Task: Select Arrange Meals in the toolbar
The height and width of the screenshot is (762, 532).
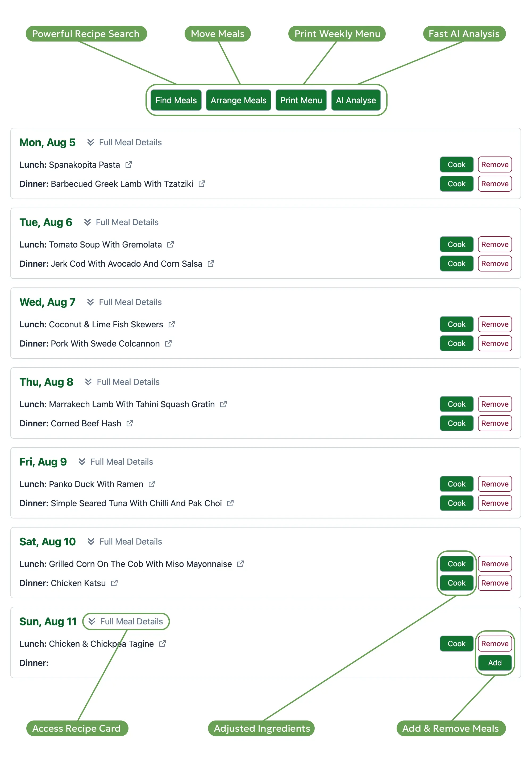Action: point(239,100)
